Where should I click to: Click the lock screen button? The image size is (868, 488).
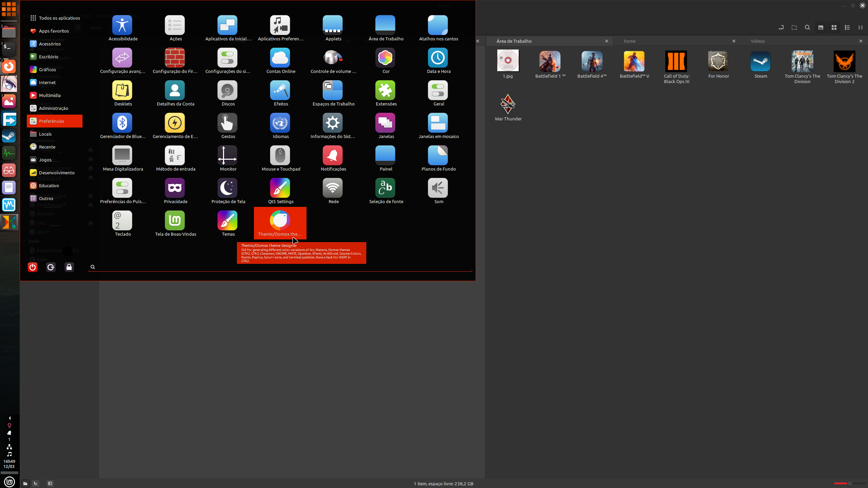pos(69,267)
